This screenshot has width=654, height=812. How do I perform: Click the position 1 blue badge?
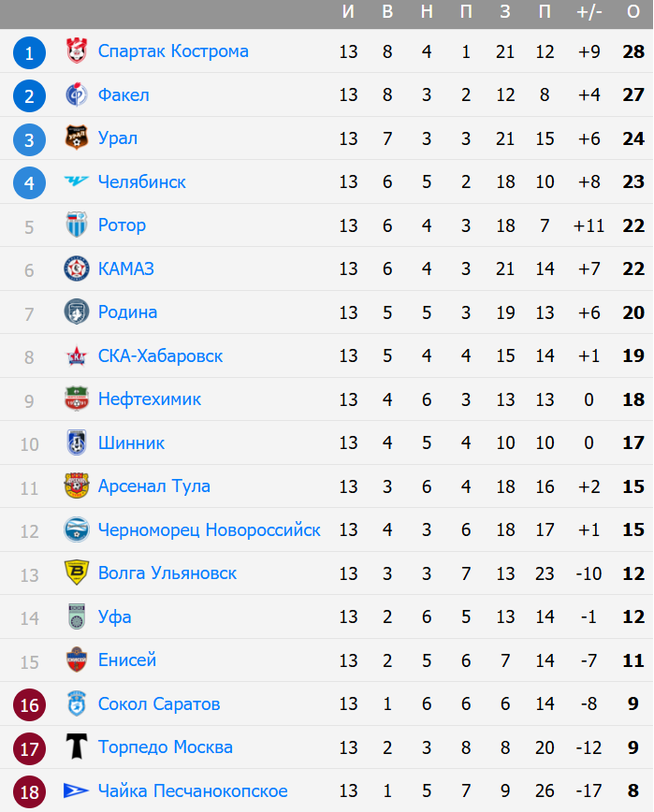point(29,52)
